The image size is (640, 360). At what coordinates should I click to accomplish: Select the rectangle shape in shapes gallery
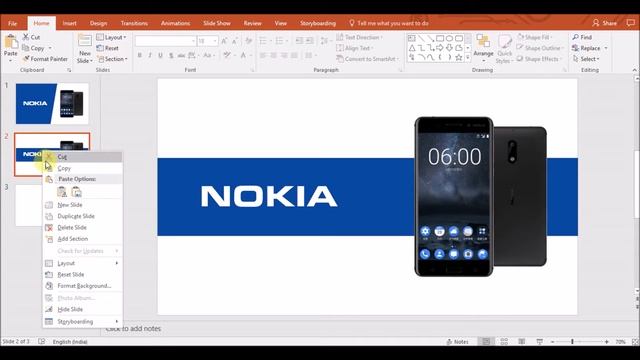pos(440,38)
